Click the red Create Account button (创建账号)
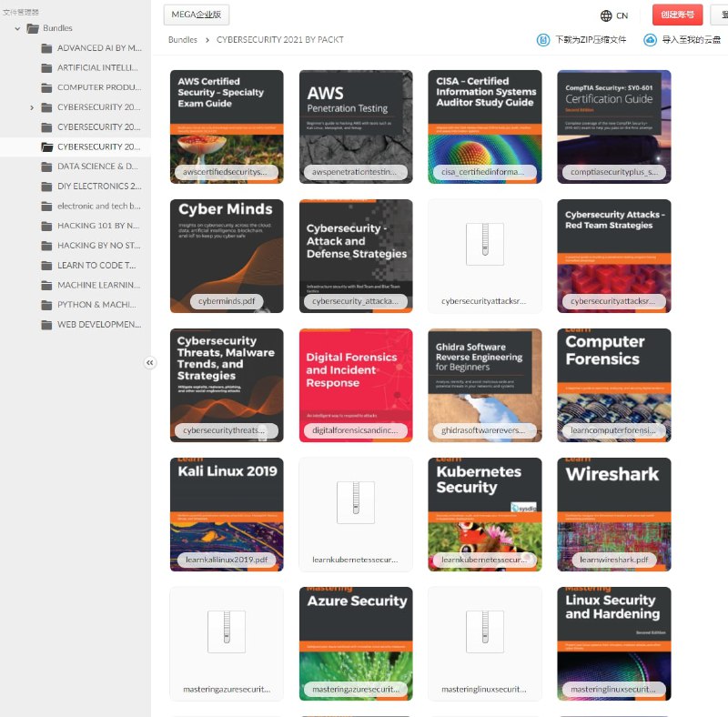The width and height of the screenshot is (728, 717). pyautogui.click(x=677, y=15)
